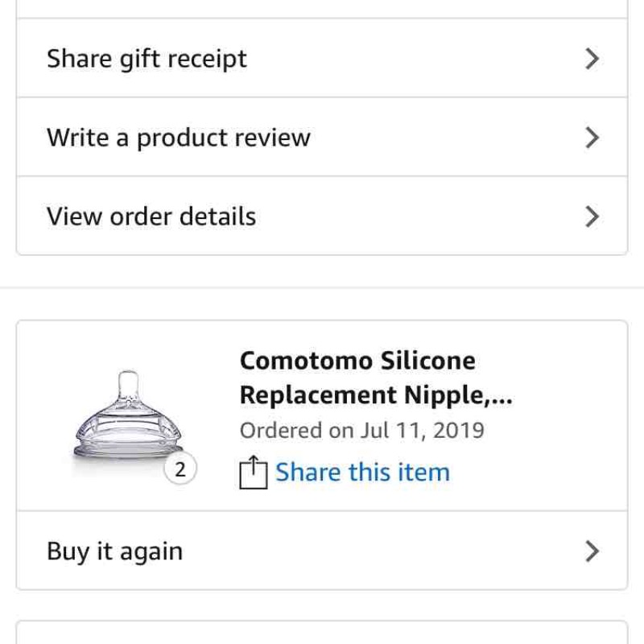
Task: Select View order details row
Action: (x=322, y=216)
